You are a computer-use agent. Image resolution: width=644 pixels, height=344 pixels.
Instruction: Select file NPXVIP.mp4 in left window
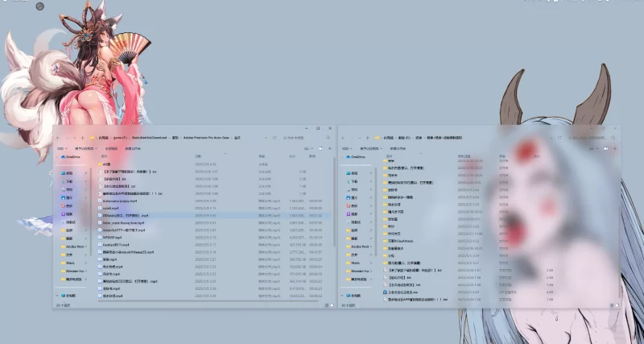(x=110, y=237)
